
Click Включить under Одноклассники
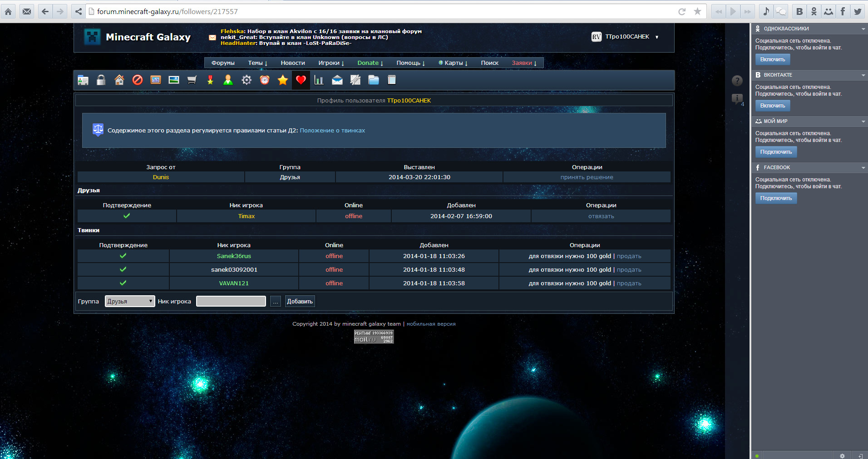pos(773,59)
